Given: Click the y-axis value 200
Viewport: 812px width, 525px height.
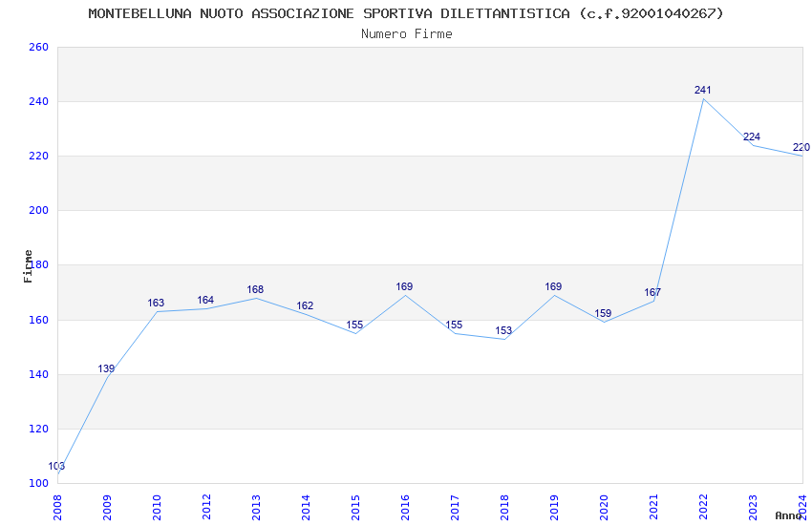Looking at the screenshot, I should pyautogui.click(x=38, y=210).
